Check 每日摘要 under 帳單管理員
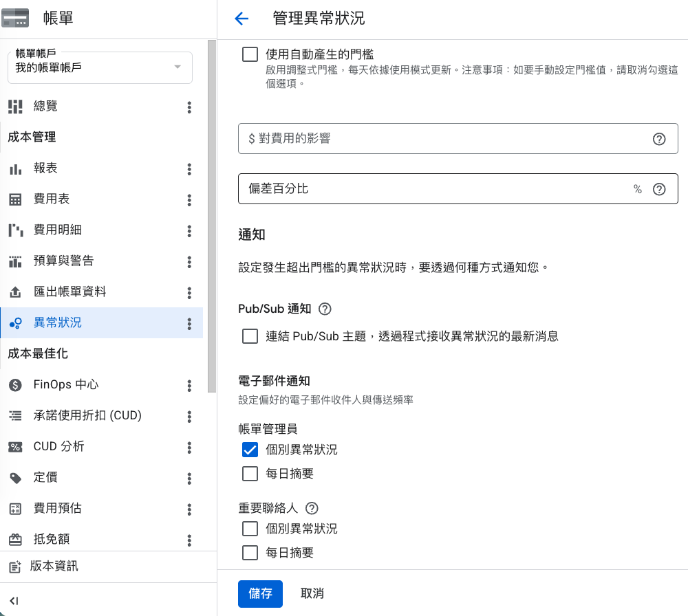The width and height of the screenshot is (688, 616). pyautogui.click(x=250, y=474)
